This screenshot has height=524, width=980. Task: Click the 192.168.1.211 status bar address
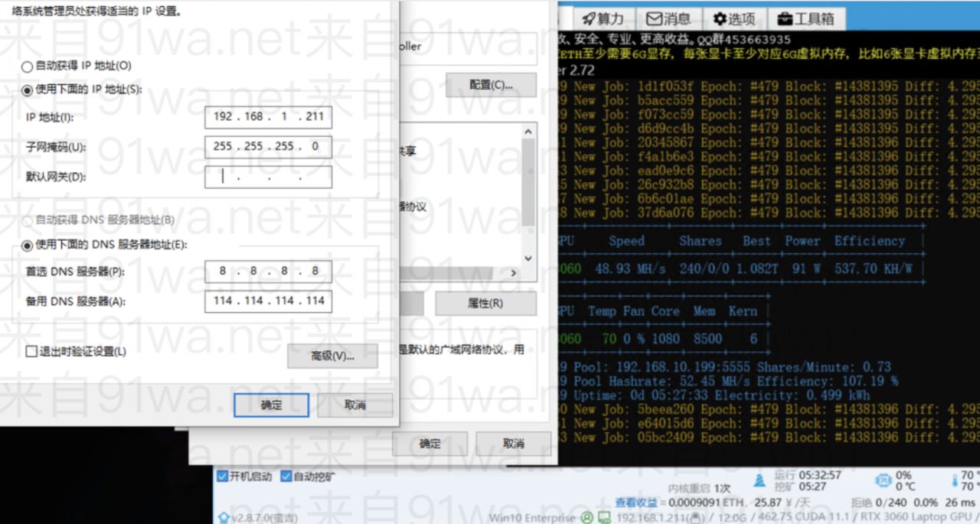(x=651, y=519)
